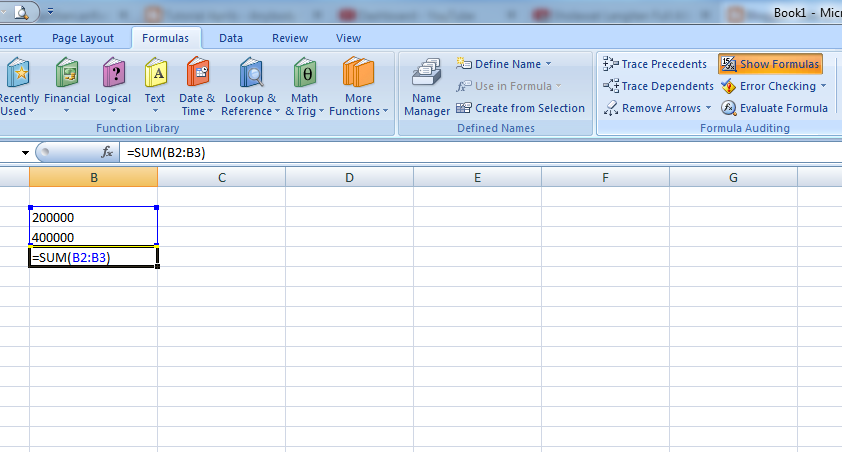Image resolution: width=842 pixels, height=452 pixels.
Task: Customize the Quick Access Toolbar dropdown
Action: click(50, 11)
